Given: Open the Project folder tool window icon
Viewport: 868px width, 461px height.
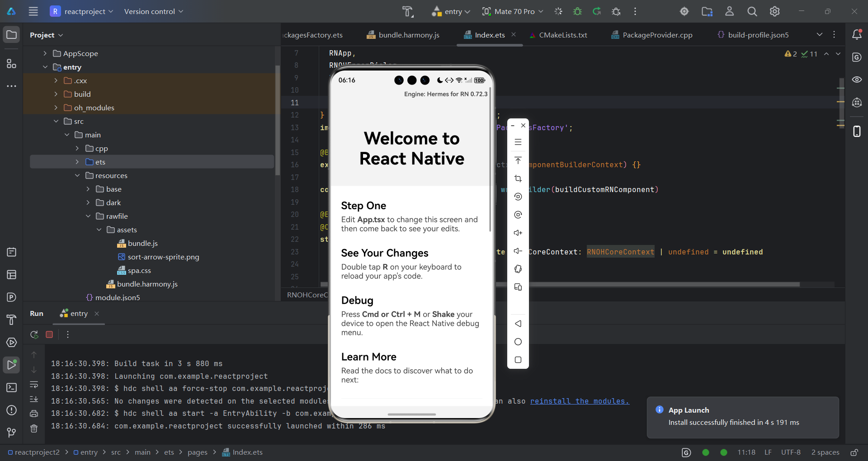Looking at the screenshot, I should click(11, 34).
